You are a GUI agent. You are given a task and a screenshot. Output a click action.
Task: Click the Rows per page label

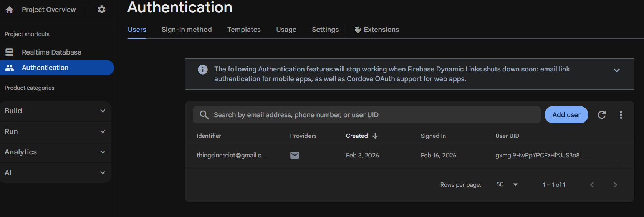[x=461, y=185]
